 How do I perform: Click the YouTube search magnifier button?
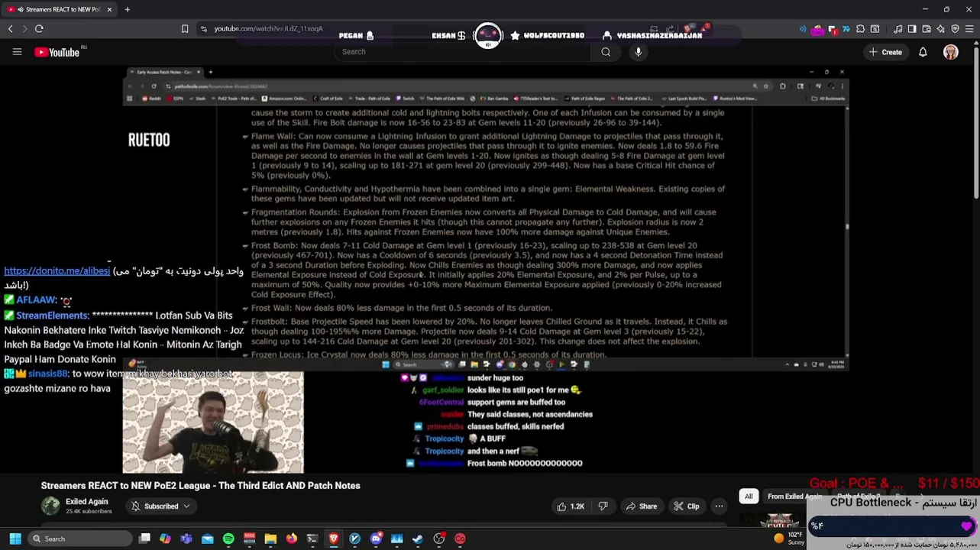coord(606,52)
